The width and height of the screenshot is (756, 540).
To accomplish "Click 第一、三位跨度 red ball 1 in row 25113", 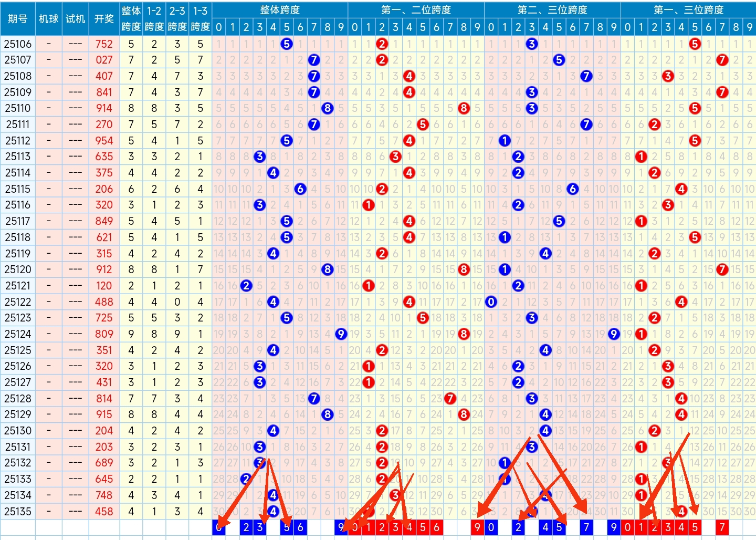I will pyautogui.click(x=641, y=157).
